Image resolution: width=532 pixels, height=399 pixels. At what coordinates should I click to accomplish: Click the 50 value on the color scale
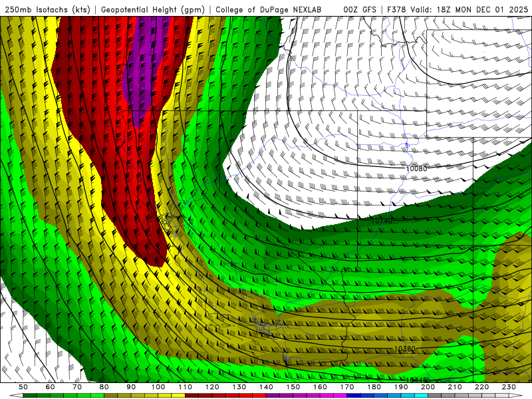click(23, 387)
